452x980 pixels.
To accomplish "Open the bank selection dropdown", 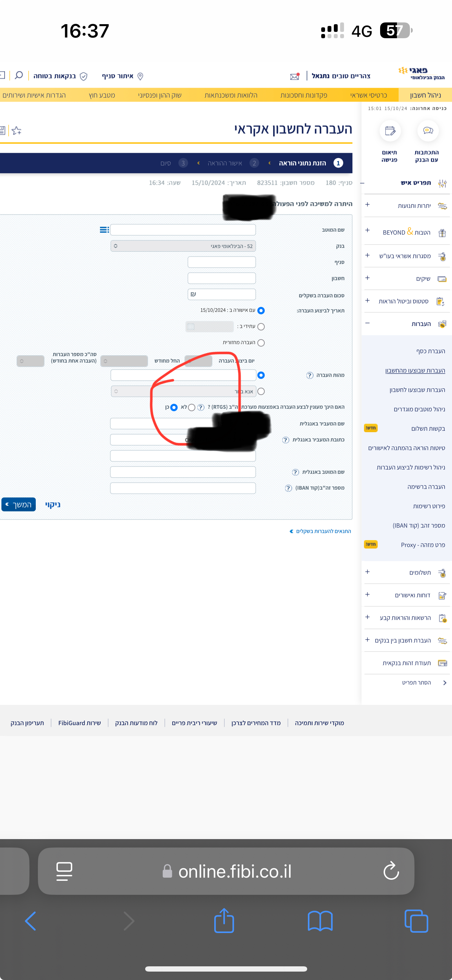I will tap(183, 246).
